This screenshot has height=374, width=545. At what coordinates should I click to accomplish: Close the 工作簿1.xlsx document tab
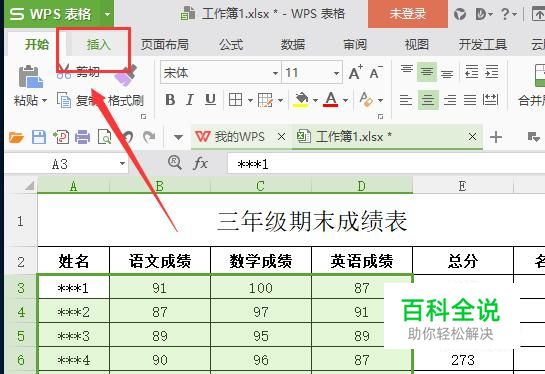(472, 137)
